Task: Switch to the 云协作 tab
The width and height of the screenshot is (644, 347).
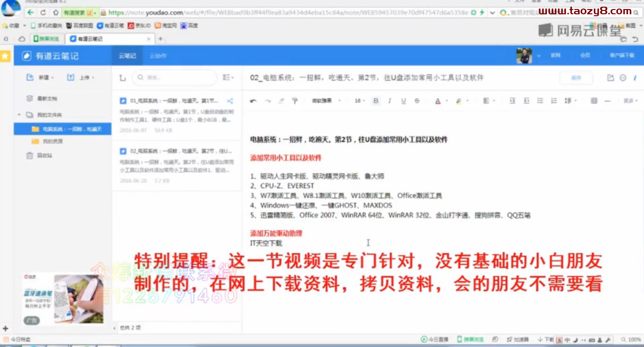Action: click(x=158, y=56)
